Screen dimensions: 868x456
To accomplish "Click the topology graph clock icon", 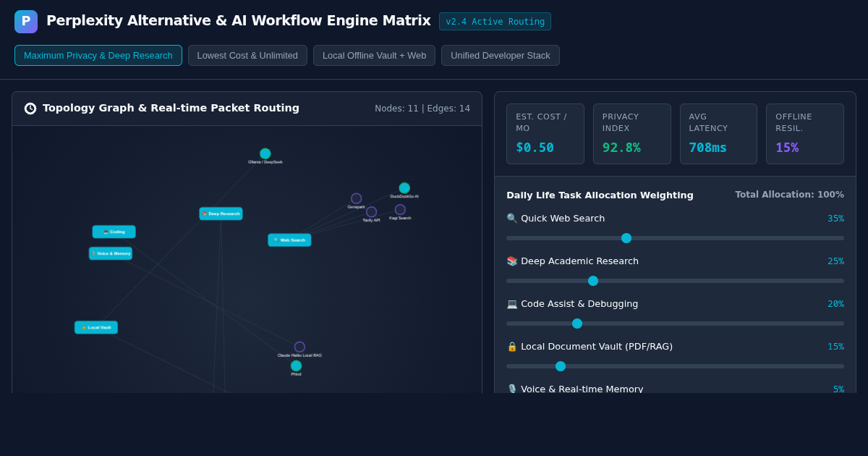I will [x=30, y=109].
